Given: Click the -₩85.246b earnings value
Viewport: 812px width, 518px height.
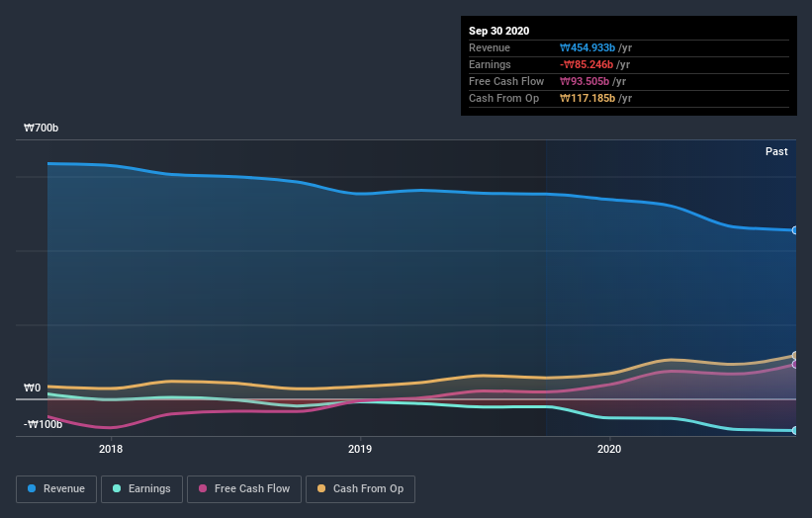Looking at the screenshot, I should 586,64.
